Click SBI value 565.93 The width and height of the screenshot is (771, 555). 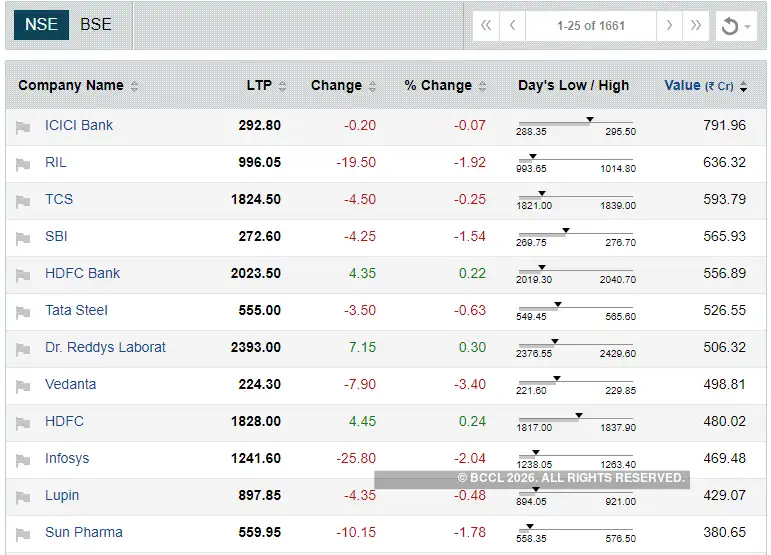point(724,236)
